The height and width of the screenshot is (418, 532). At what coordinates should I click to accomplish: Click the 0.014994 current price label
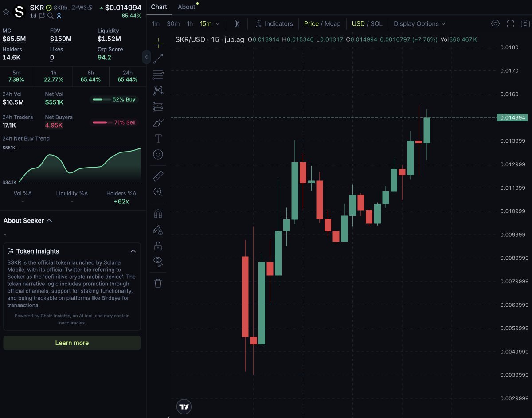(512, 118)
